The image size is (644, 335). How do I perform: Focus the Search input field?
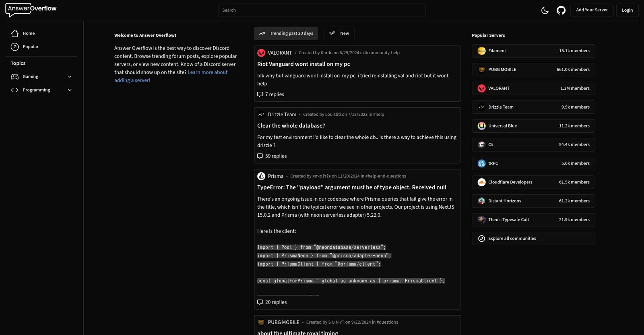(322, 10)
